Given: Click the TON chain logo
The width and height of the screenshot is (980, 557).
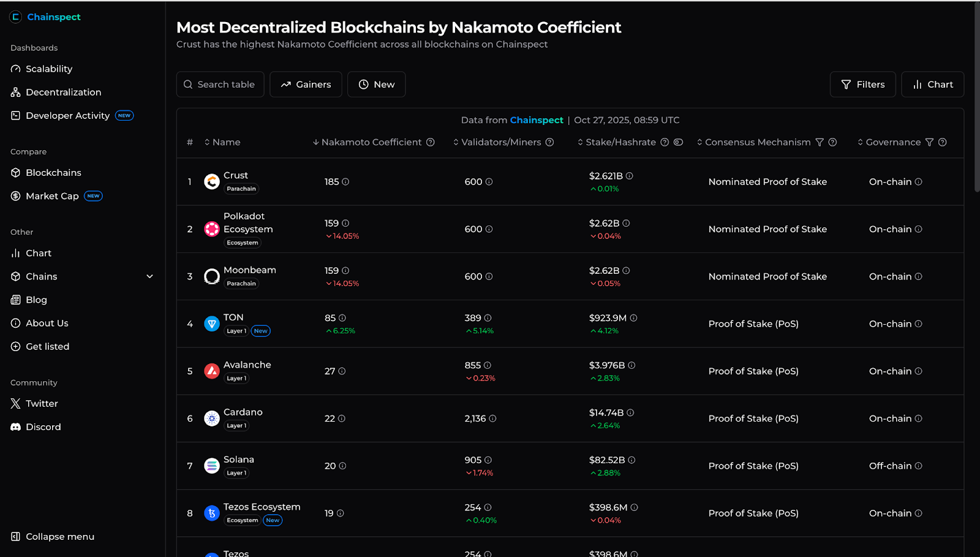Looking at the screenshot, I should click(x=212, y=324).
